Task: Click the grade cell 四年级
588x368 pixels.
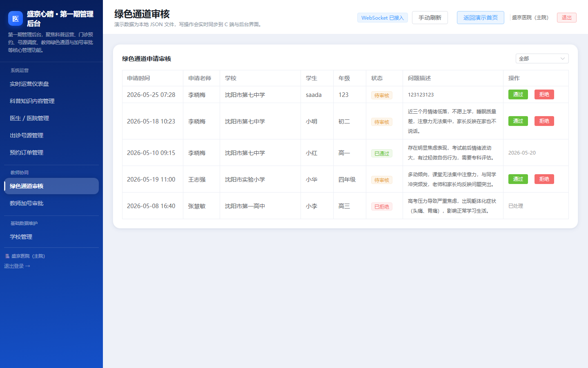Action: 347,180
